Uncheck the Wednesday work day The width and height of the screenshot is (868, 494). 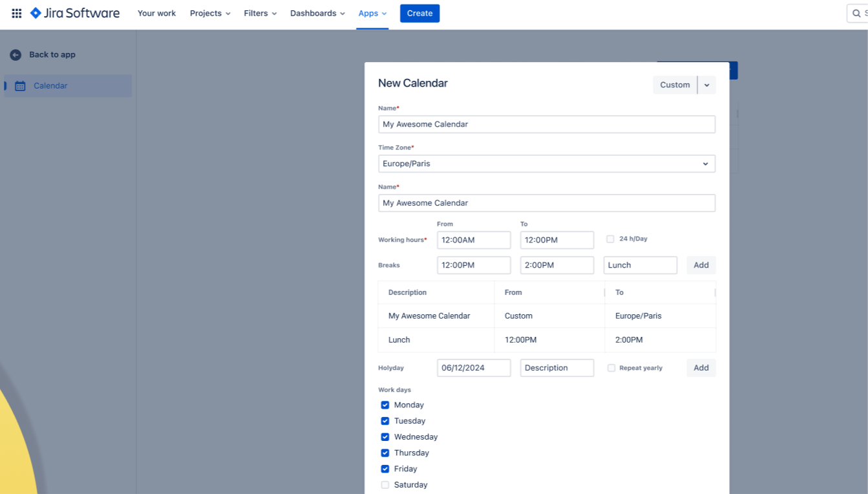385,437
